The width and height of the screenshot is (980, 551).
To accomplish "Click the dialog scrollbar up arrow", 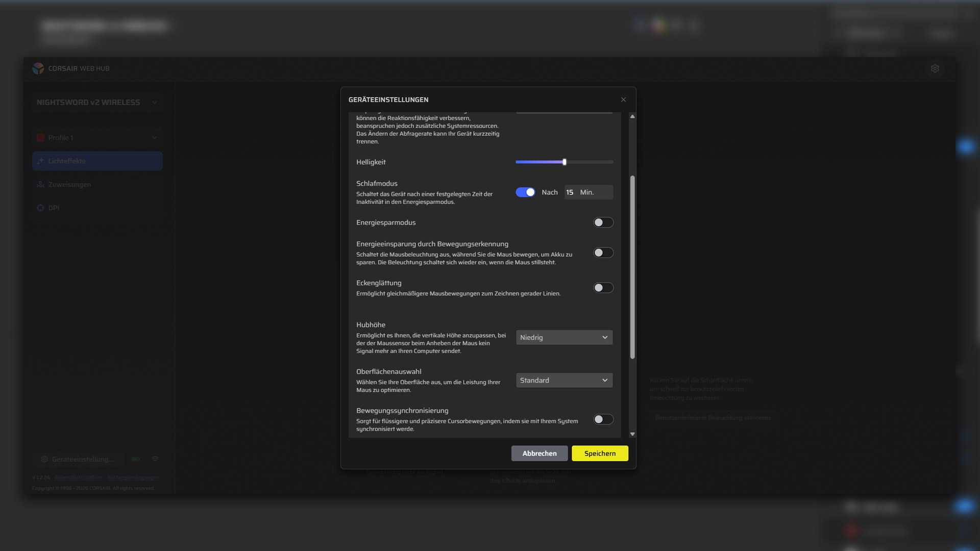I will pos(632,117).
